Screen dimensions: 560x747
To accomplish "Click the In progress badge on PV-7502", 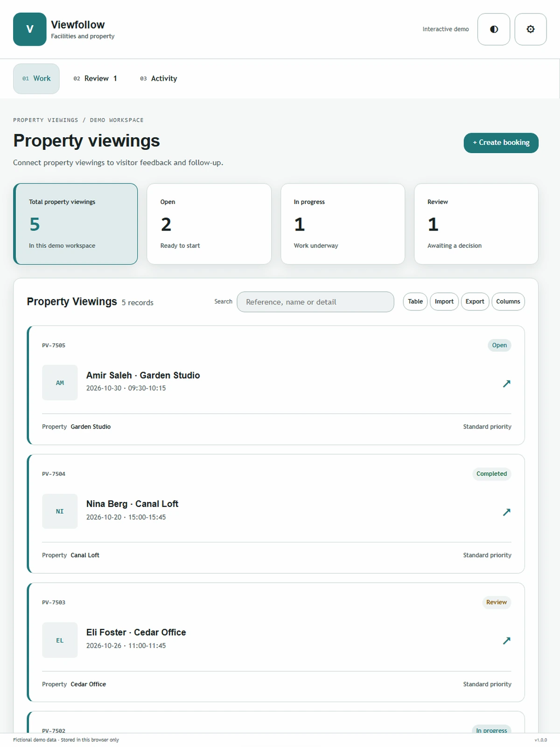I will pyautogui.click(x=492, y=730).
